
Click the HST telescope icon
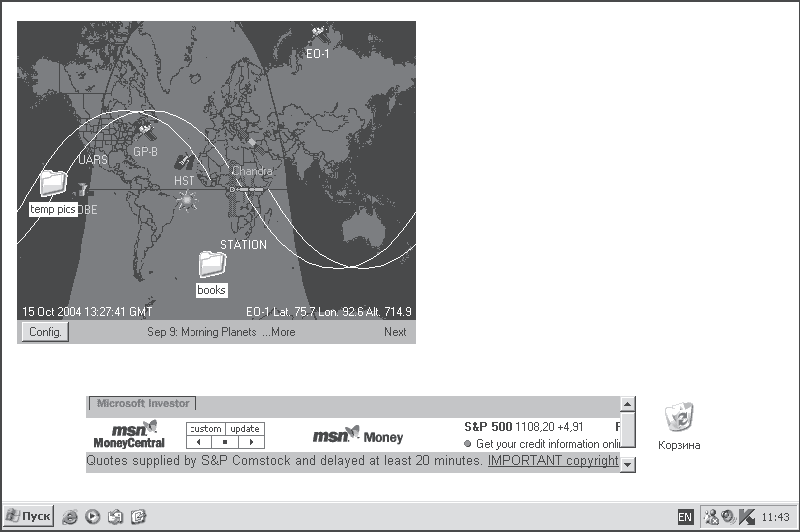(184, 162)
